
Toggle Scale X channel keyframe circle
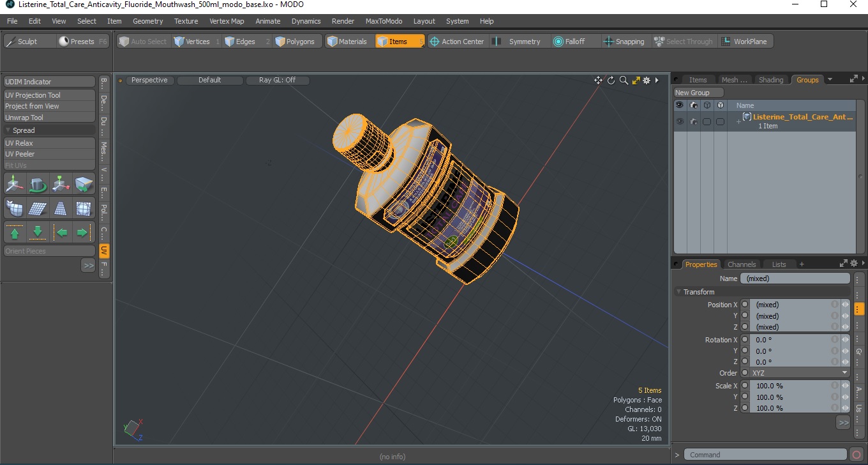click(x=744, y=386)
